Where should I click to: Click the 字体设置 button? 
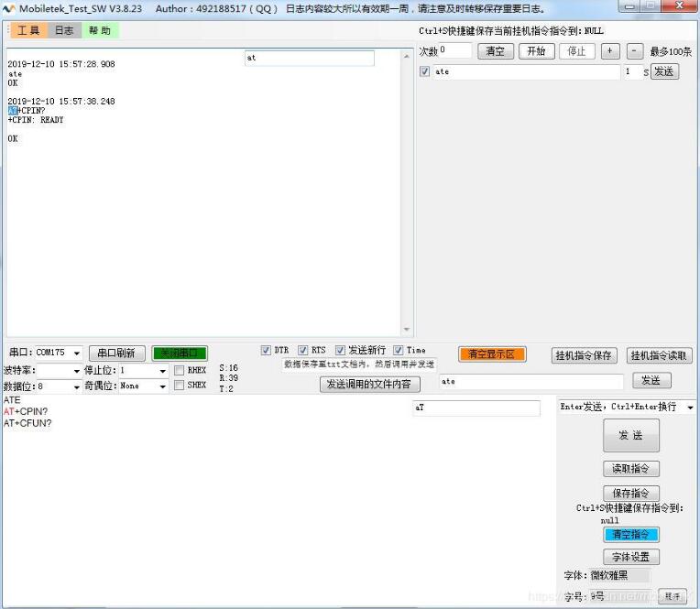630,557
